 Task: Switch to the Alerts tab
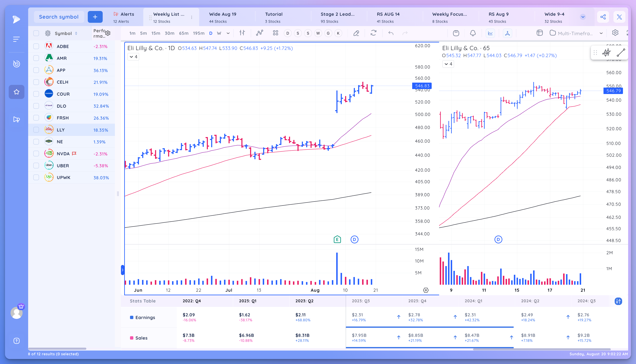(x=124, y=17)
